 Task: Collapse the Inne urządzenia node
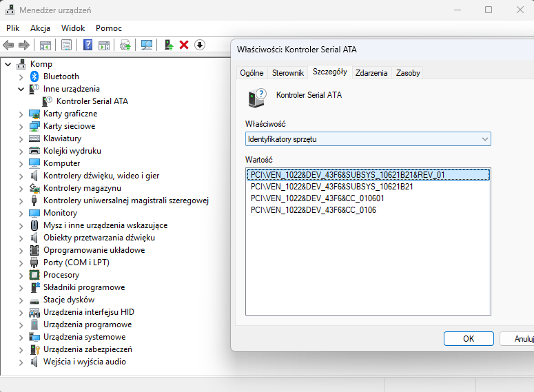tap(21, 89)
